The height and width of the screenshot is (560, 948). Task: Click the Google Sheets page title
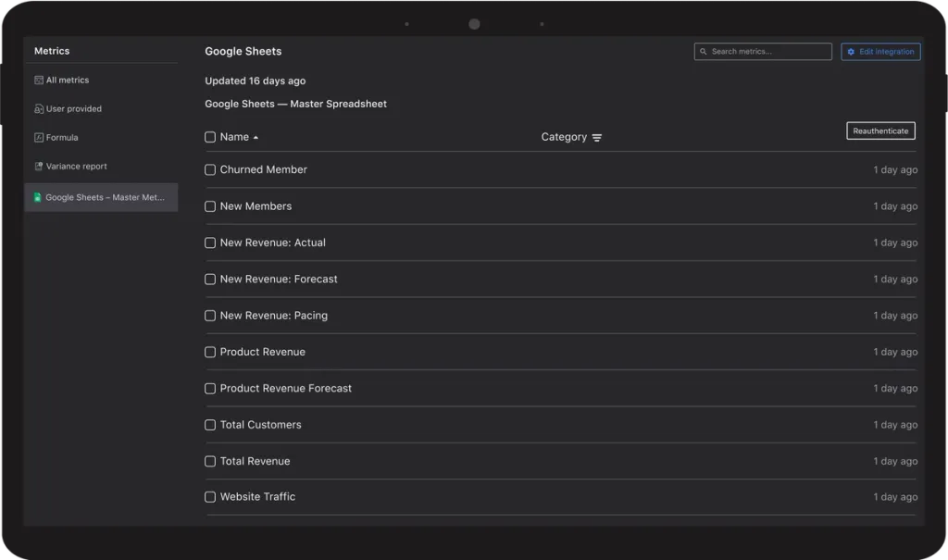(x=243, y=52)
